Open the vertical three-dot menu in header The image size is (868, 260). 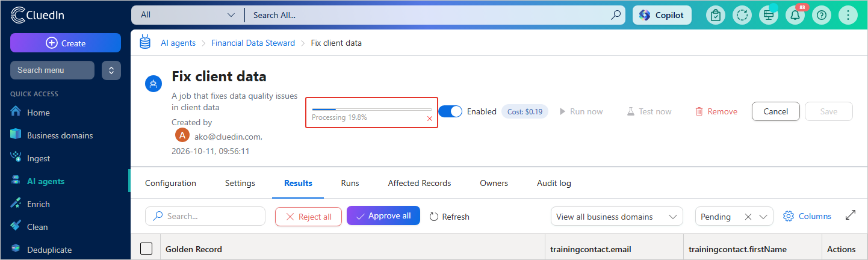pyautogui.click(x=848, y=15)
